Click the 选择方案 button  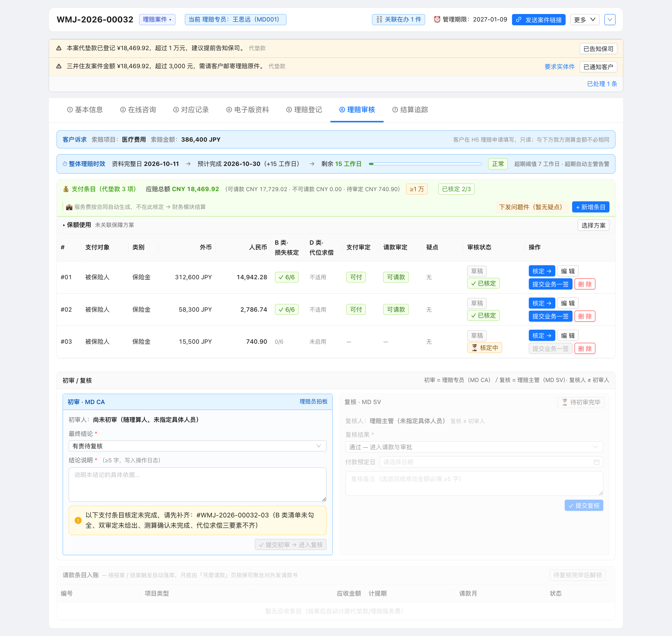tap(593, 225)
